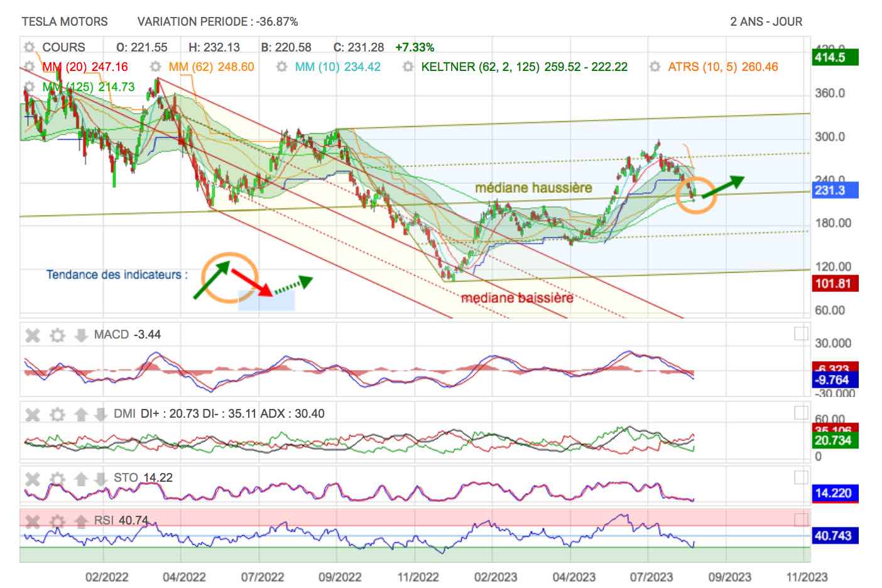Image resolution: width=882 pixels, height=588 pixels.
Task: Move STO panel up
Action: click(81, 479)
